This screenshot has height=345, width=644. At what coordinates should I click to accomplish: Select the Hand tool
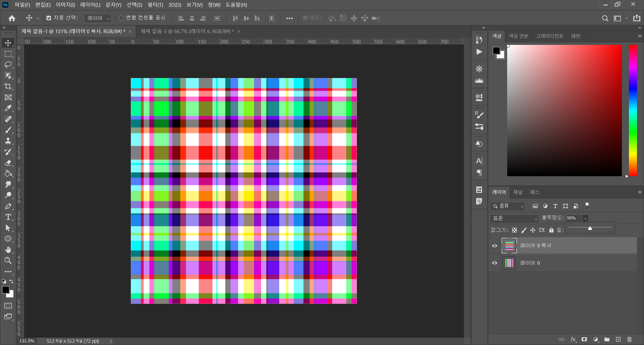point(8,250)
